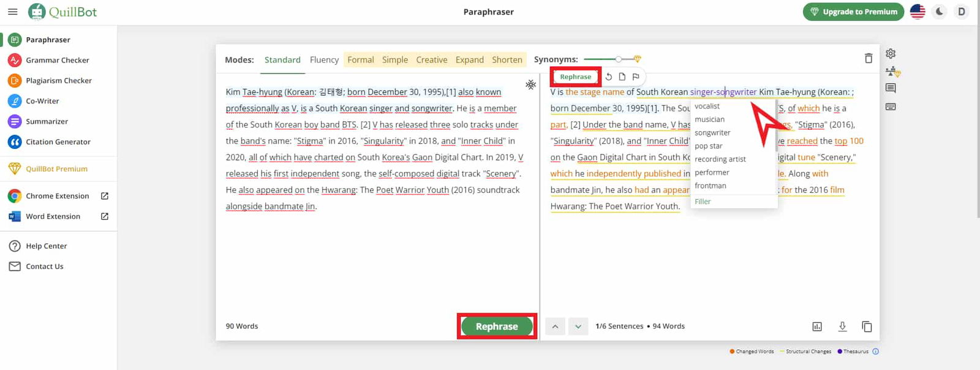Select the 'Filler' option in popup

703,202
